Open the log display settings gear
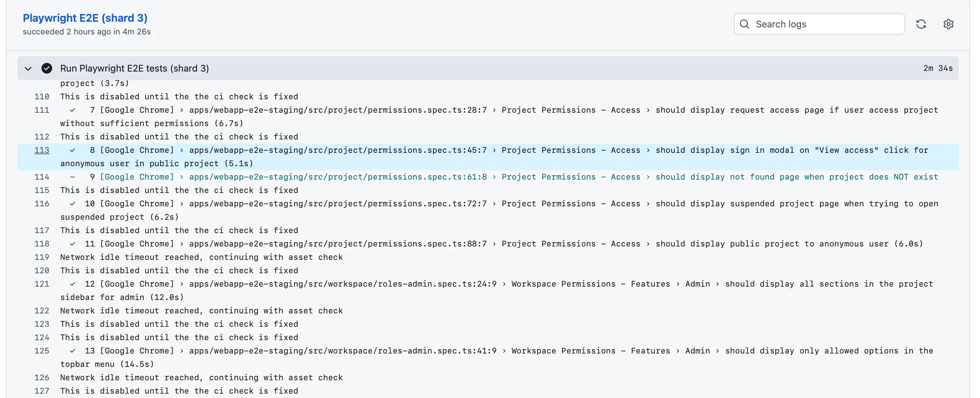The image size is (980, 398). pyautogui.click(x=949, y=24)
